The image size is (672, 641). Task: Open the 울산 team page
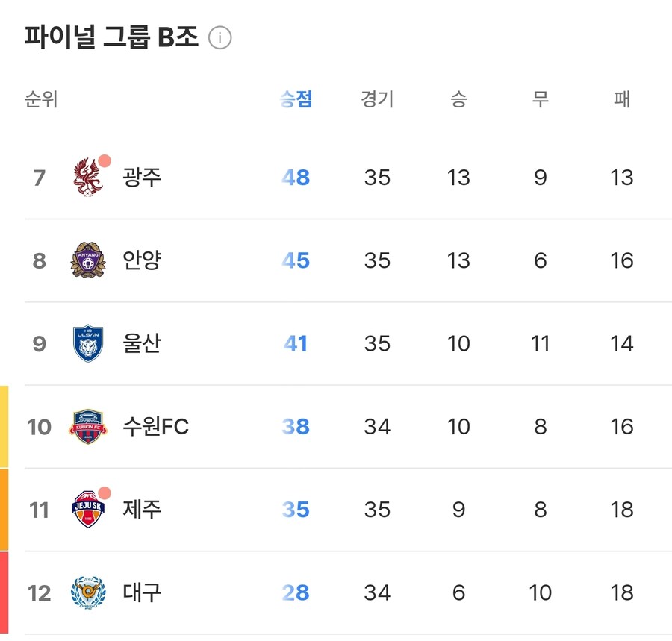(140, 343)
